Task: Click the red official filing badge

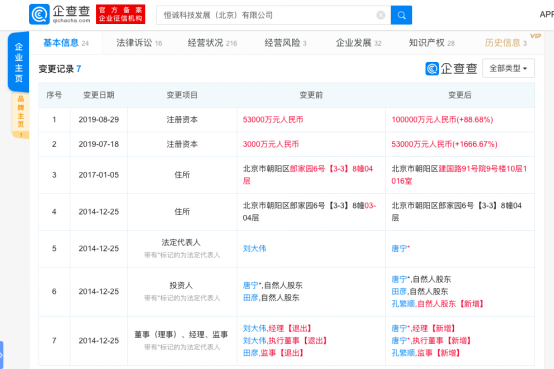Action: (x=120, y=14)
